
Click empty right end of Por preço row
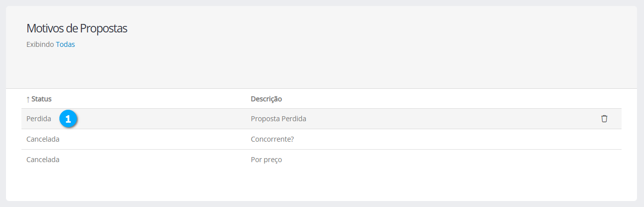(574, 160)
